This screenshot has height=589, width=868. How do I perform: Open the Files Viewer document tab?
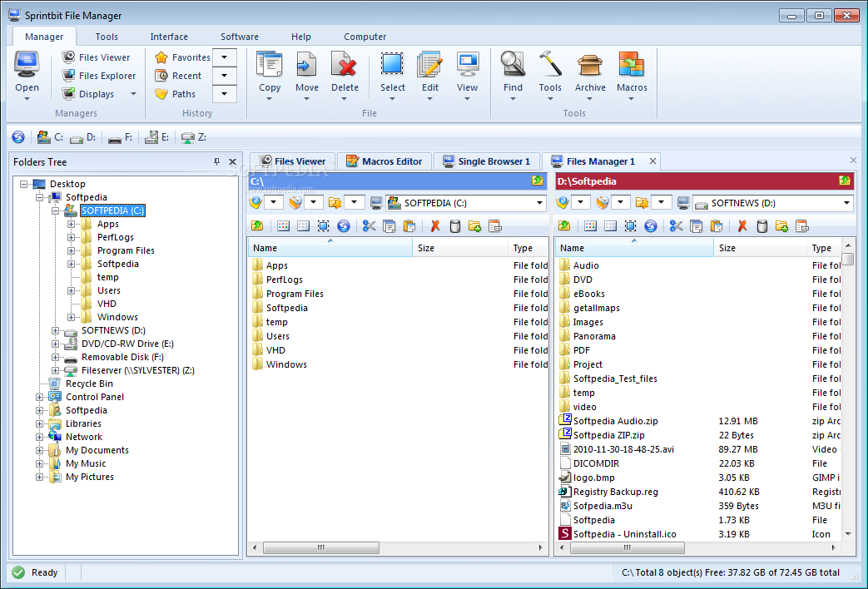pos(292,161)
